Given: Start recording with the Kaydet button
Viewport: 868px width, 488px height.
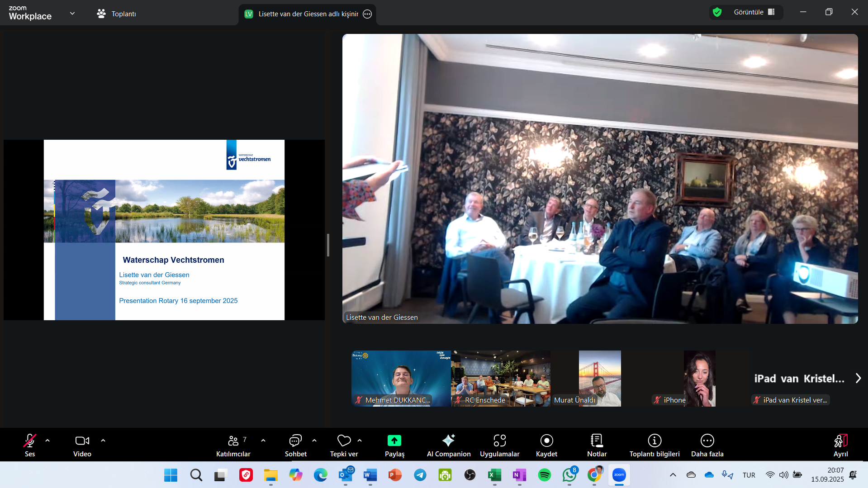Looking at the screenshot, I should (x=546, y=445).
